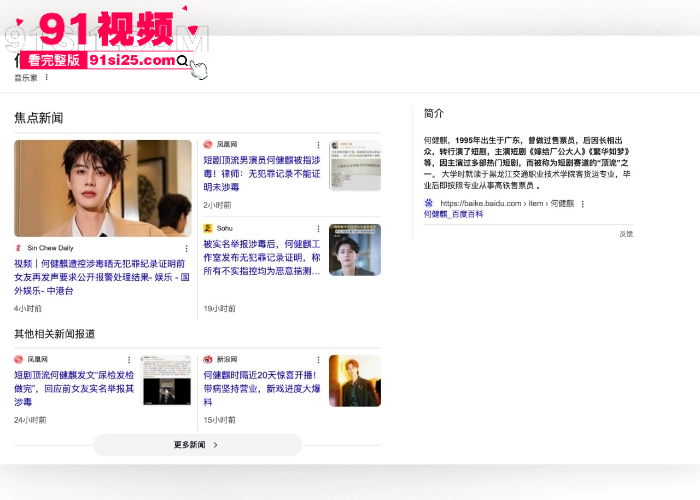Open portrait thumbnail beside Sohu article

tap(355, 250)
